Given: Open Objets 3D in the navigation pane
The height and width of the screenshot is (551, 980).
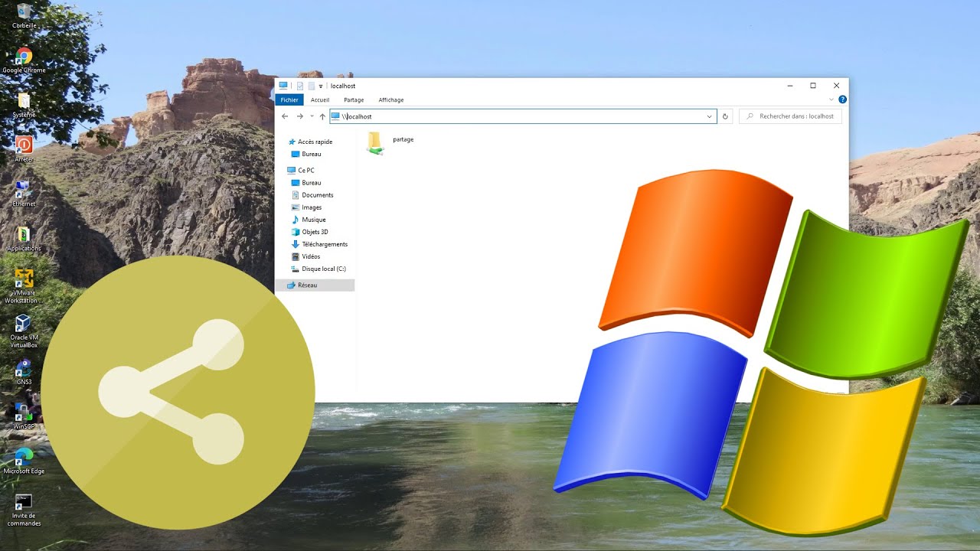Looking at the screenshot, I should (x=310, y=232).
